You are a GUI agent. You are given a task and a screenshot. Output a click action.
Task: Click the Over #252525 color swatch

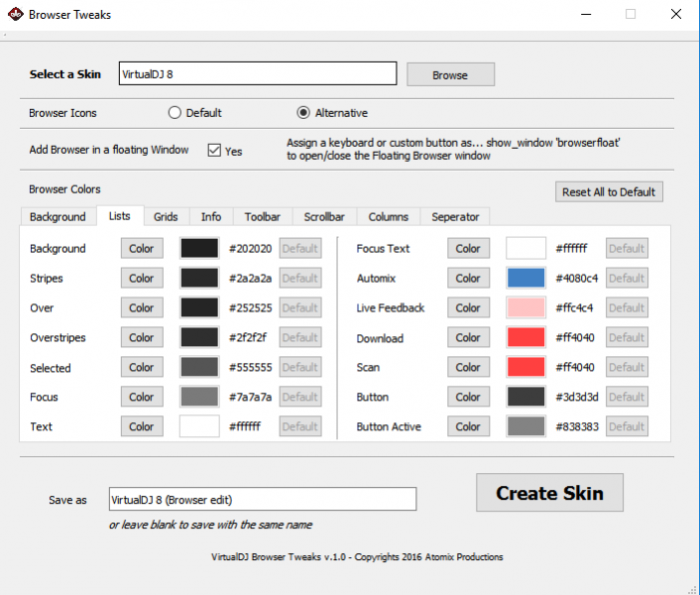[x=199, y=307]
